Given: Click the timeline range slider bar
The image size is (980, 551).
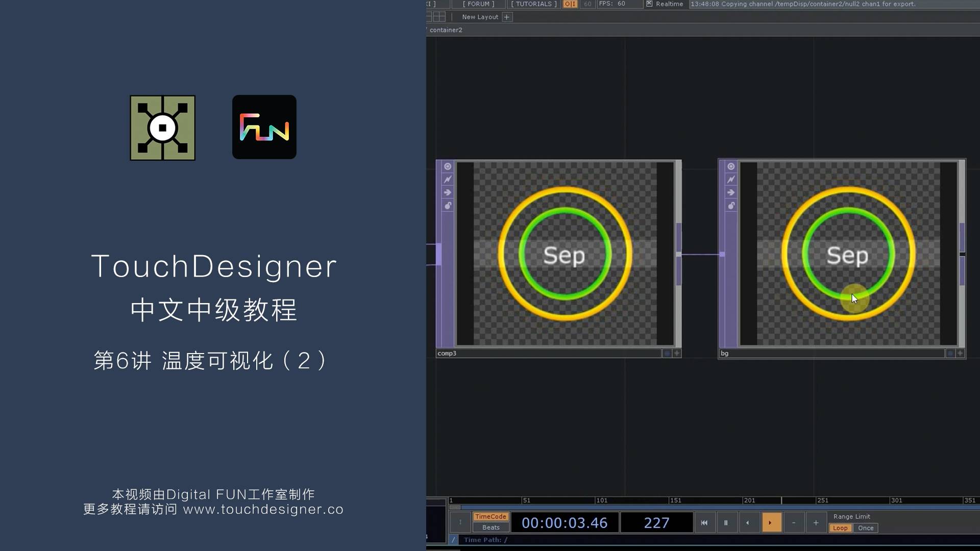Looking at the screenshot, I should click(714, 507).
